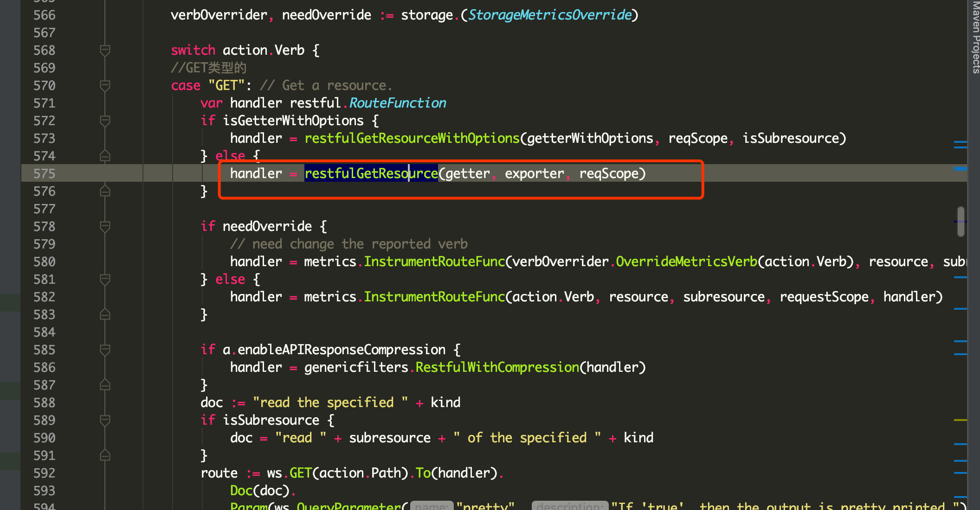The image size is (980, 510).
Task: Fold the isGetterWithOptions if block on line 572
Action: point(105,121)
